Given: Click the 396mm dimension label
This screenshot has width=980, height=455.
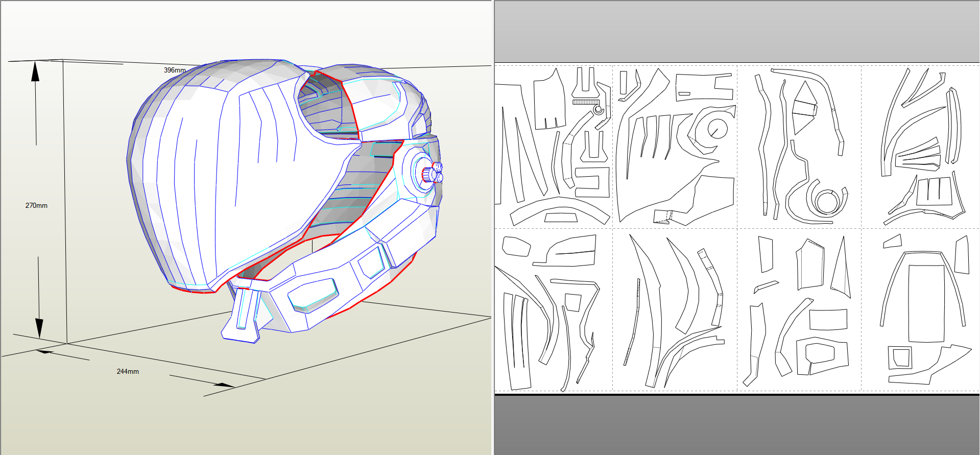Looking at the screenshot, I should pos(175,70).
